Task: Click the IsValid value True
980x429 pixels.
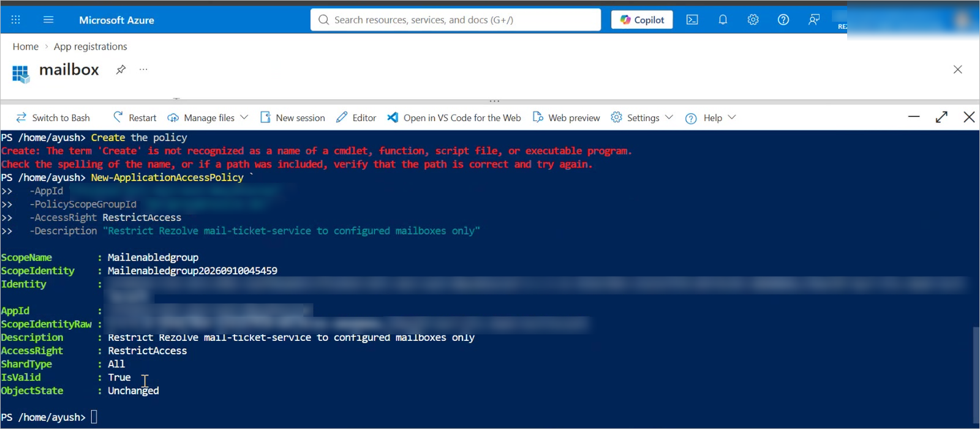Action: point(119,378)
